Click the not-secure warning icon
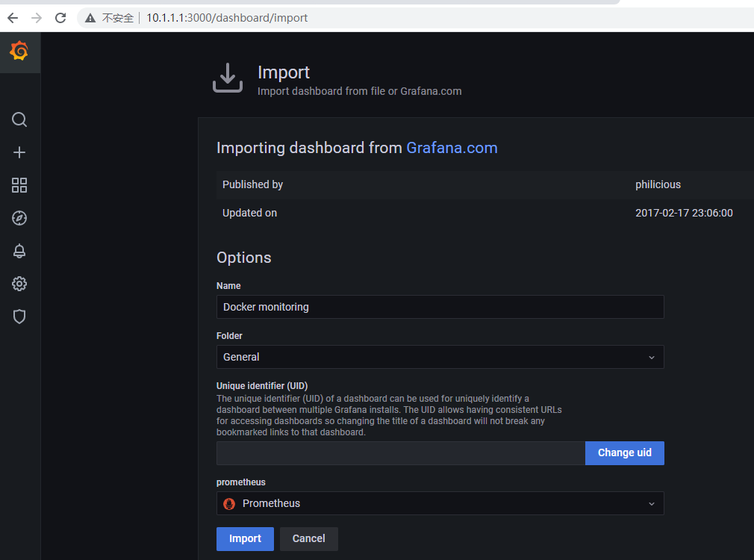The width and height of the screenshot is (754, 560). coord(90,18)
